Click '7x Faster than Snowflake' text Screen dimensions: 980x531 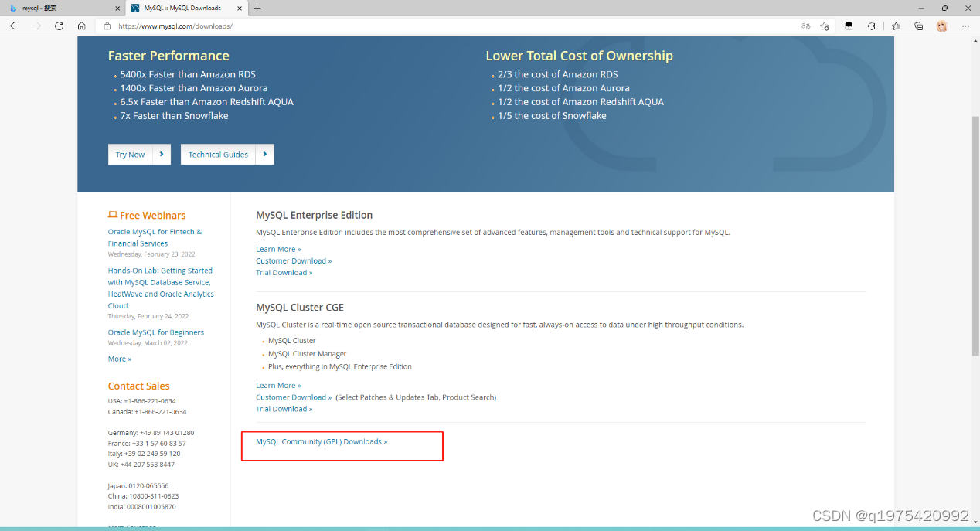174,116
